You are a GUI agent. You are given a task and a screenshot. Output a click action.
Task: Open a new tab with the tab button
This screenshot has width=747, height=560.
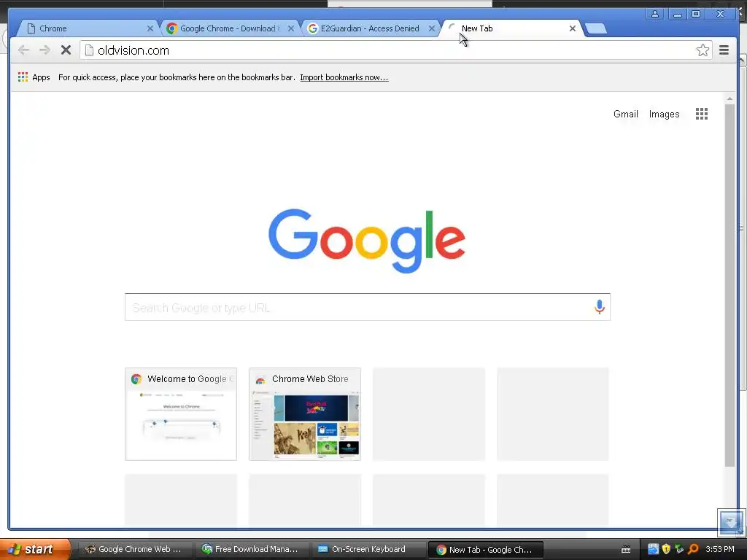click(x=595, y=28)
